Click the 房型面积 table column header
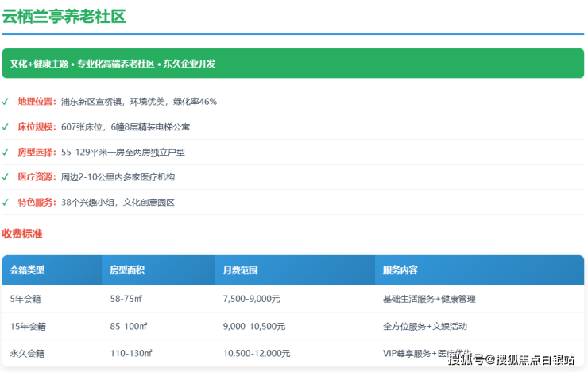Viewport: 588px width, 372px height. click(x=127, y=270)
